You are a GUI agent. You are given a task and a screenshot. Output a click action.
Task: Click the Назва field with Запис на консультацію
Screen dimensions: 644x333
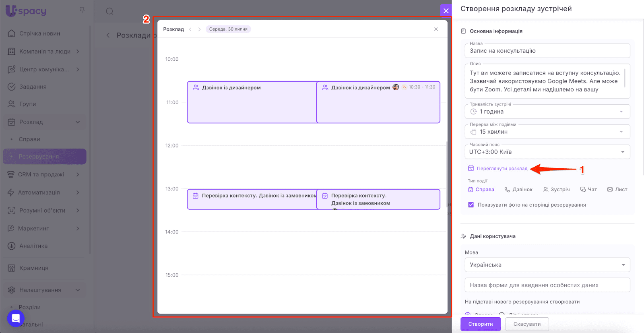pos(547,51)
